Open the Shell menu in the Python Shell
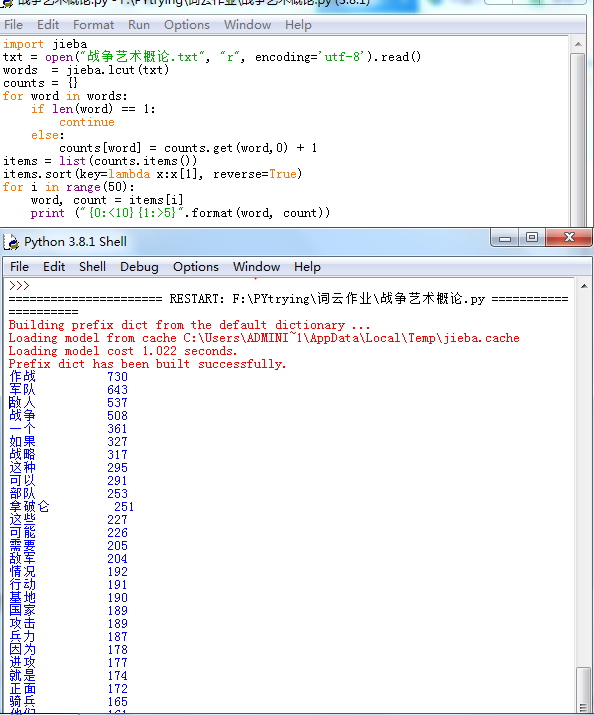The height and width of the screenshot is (715, 594). coord(93,267)
